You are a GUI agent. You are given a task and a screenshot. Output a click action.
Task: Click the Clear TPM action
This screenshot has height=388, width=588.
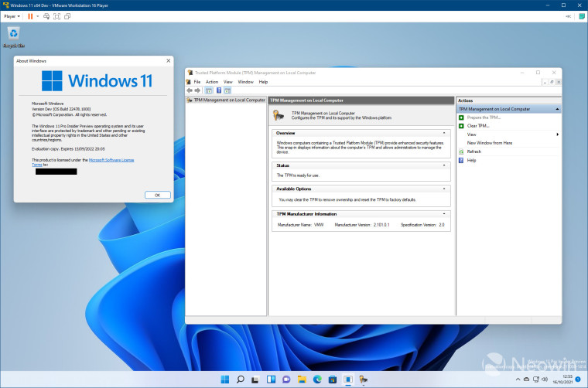[478, 126]
